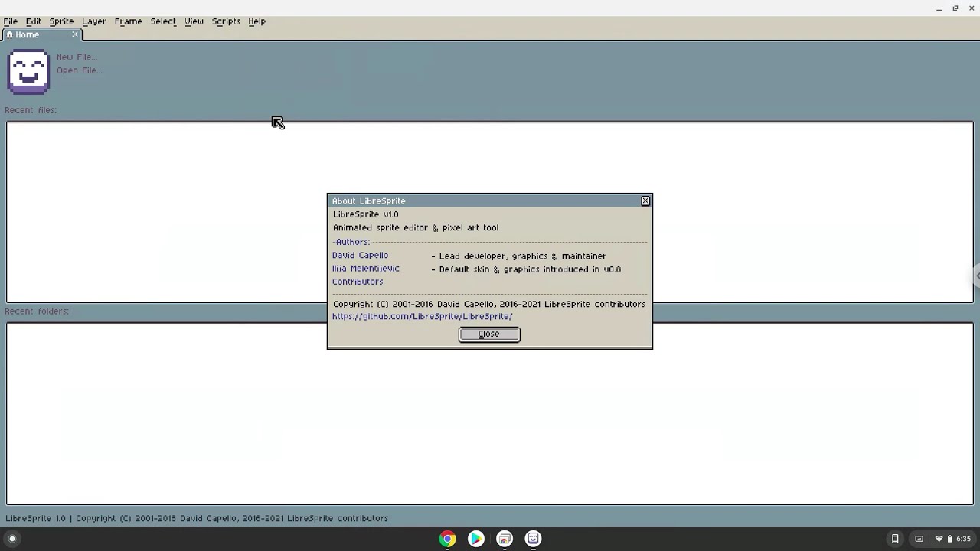Open the Layer menu

pyautogui.click(x=94, y=21)
